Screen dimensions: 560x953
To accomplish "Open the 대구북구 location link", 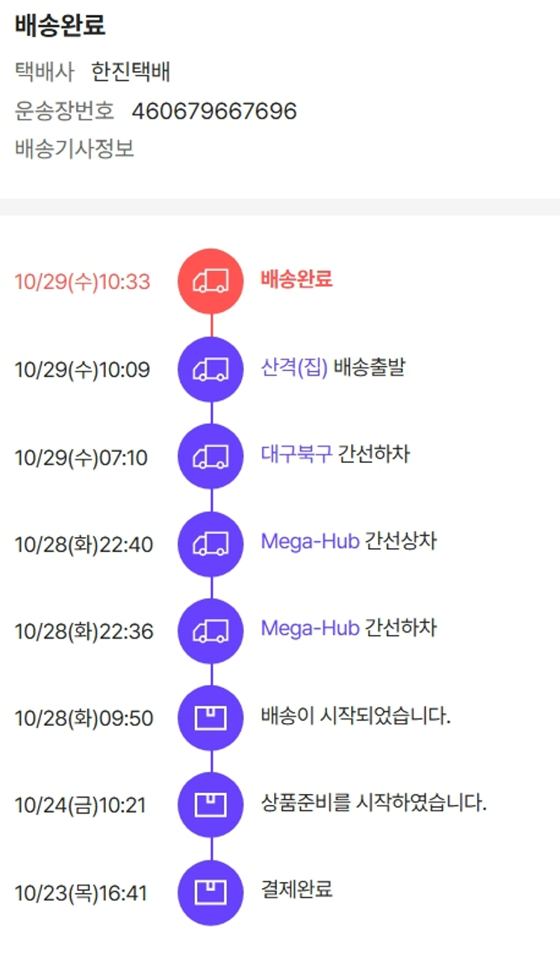I will 296,454.
